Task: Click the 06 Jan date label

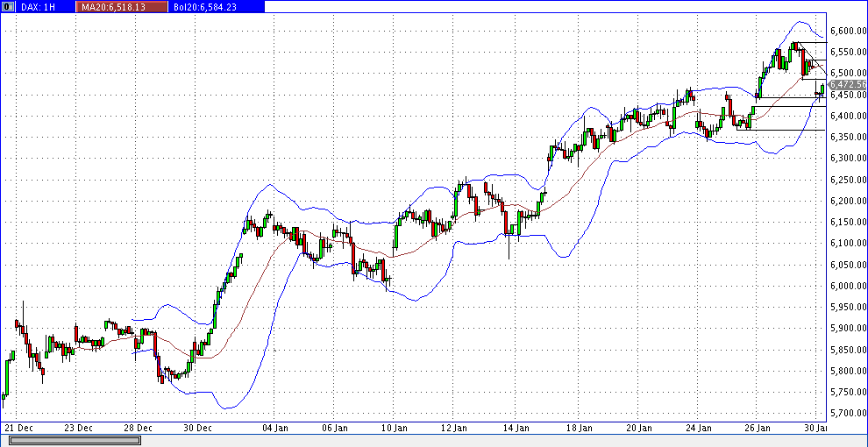Action: 334,429
